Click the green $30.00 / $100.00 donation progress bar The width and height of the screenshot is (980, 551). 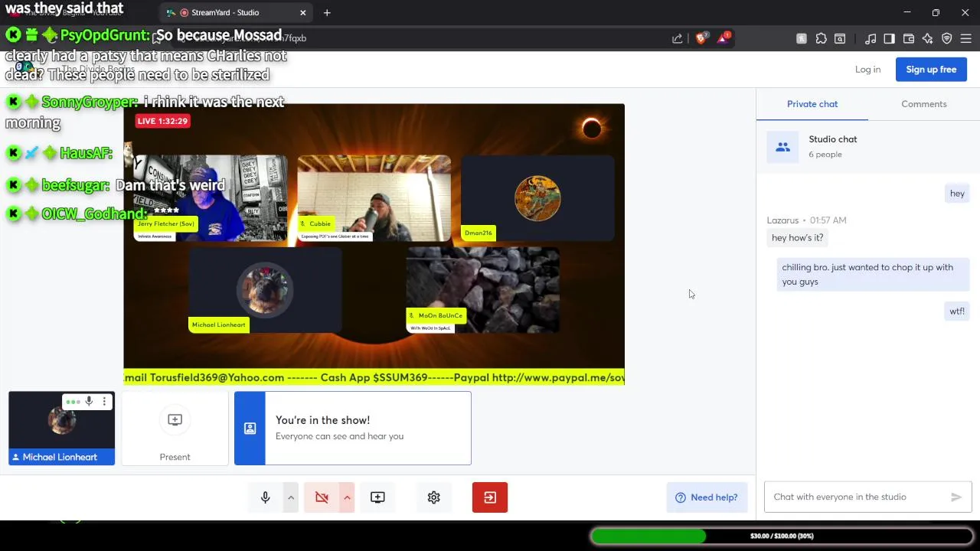point(782,536)
